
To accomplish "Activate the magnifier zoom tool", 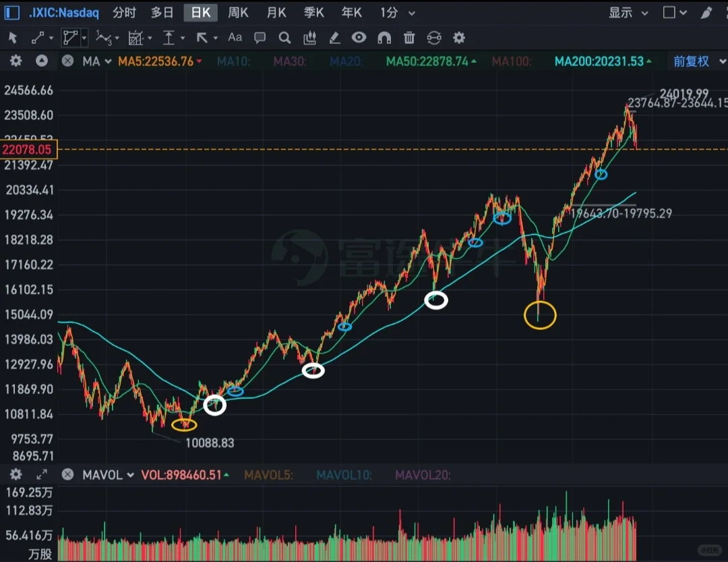I will click(x=284, y=38).
